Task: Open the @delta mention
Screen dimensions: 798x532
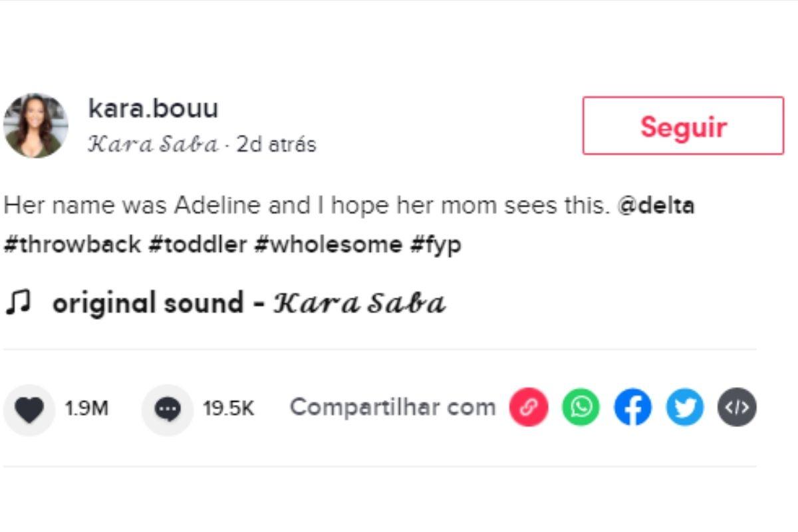Action: pos(656,205)
